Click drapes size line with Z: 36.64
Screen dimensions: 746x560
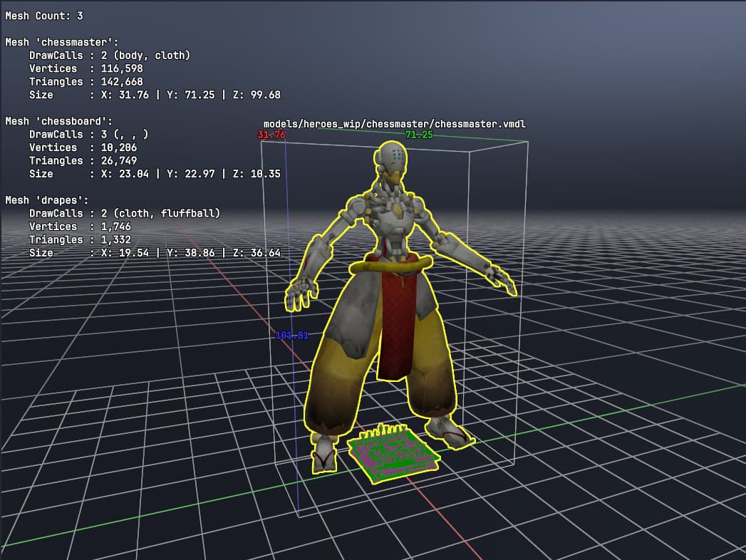tap(155, 253)
